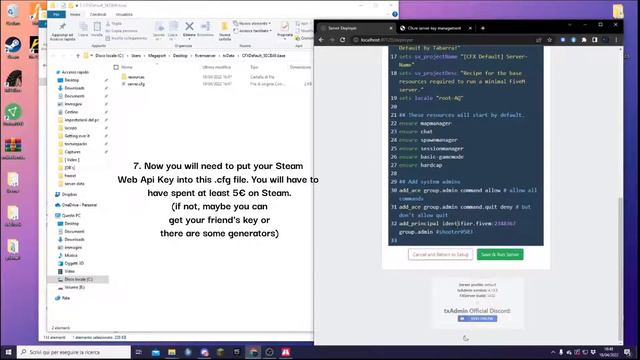The image size is (640, 360).
Task: Click txData segment in Explorer breadcrumb
Action: pos(228,56)
